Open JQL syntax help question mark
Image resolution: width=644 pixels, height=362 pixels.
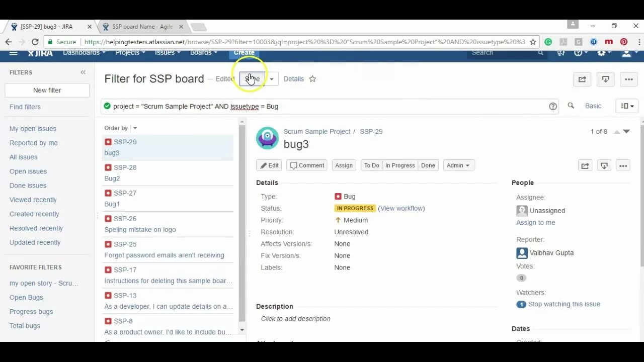[x=553, y=106]
